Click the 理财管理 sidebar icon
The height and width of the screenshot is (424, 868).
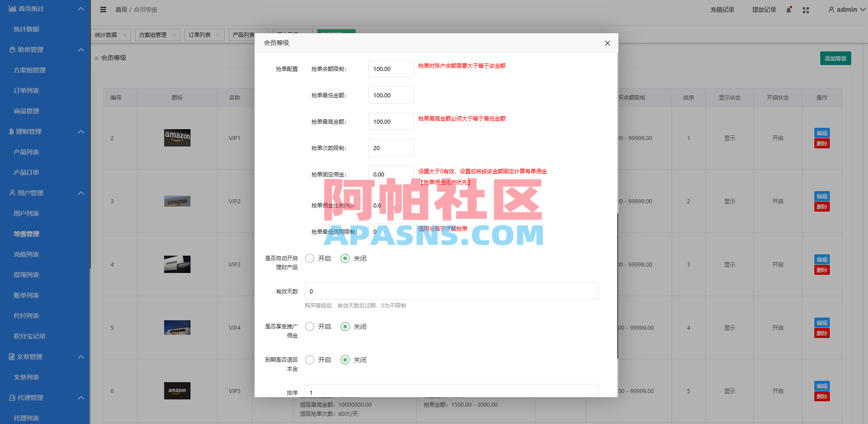(12, 131)
